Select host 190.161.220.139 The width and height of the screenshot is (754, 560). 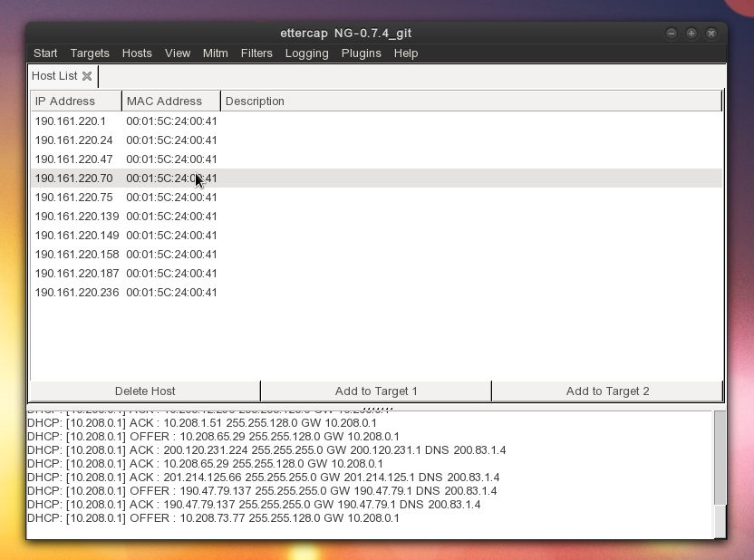[x=376, y=217]
